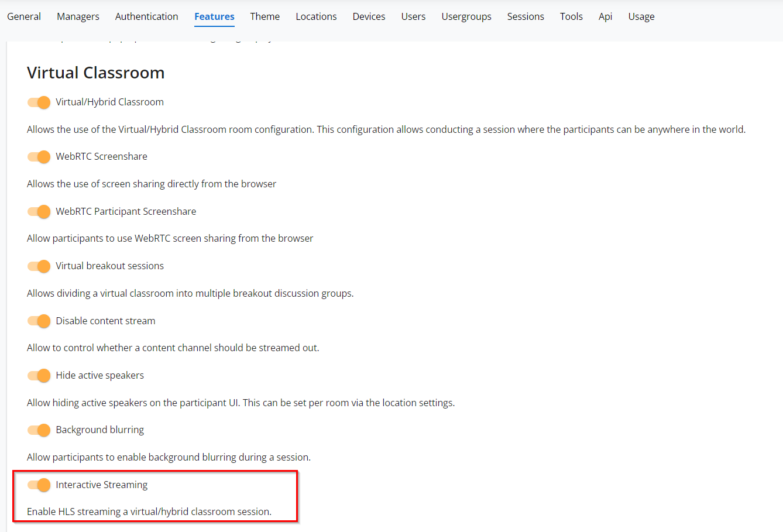Click the Usage tab
This screenshot has width=783, height=532.
coord(641,16)
